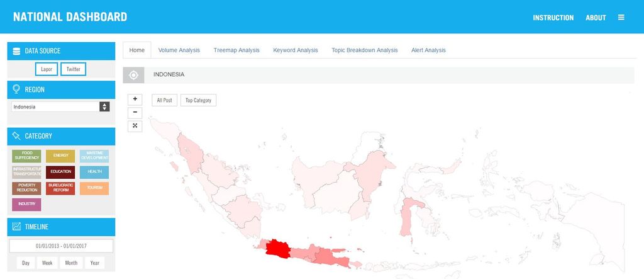Viewport: 644px width, 279px height.
Task: Click the INDONESIA region label bar
Action: (379, 76)
